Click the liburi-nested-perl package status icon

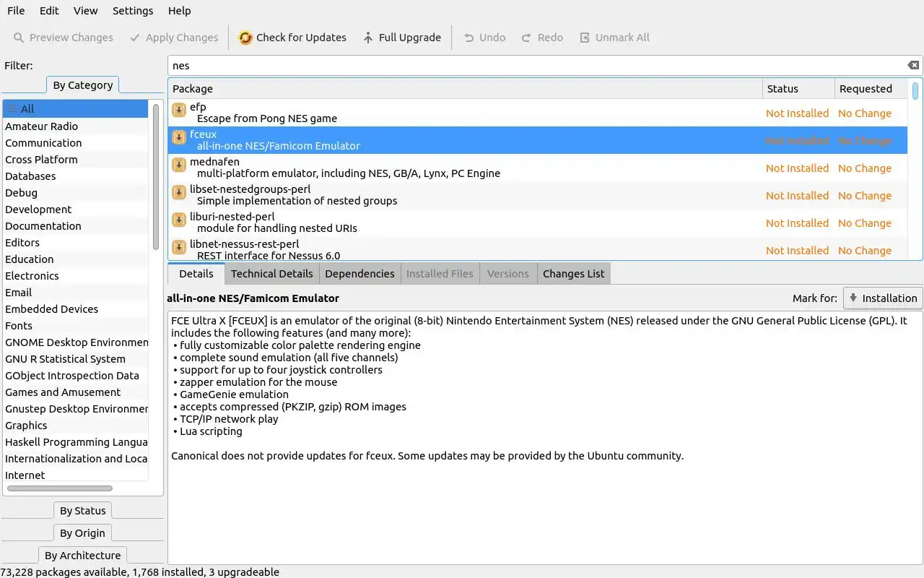pyautogui.click(x=179, y=220)
